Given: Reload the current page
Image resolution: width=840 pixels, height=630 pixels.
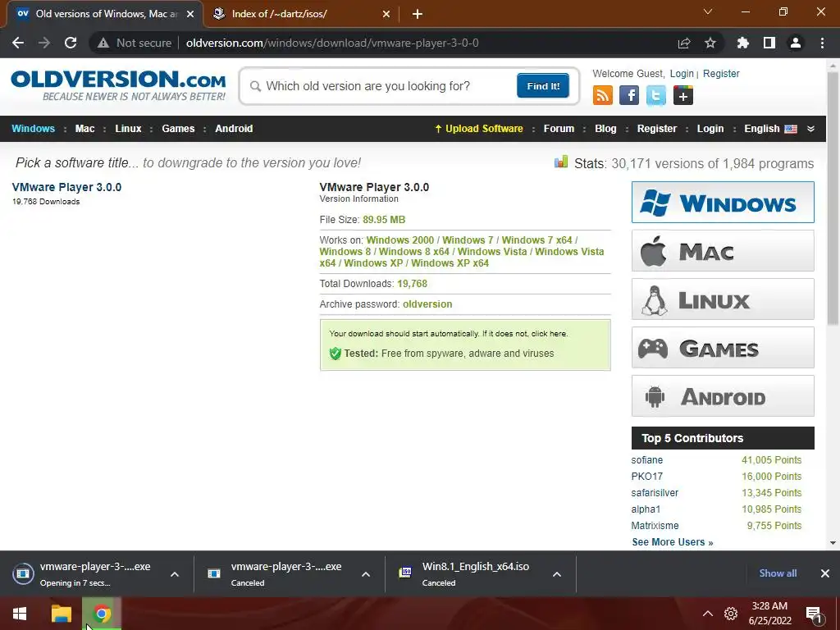Looking at the screenshot, I should click(71, 43).
